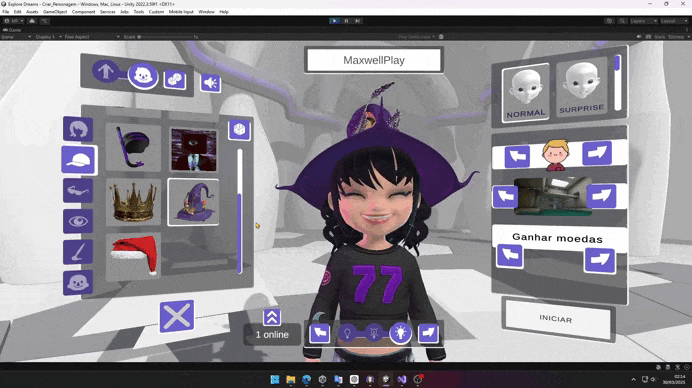Open the hats category with cap icon

click(78, 160)
